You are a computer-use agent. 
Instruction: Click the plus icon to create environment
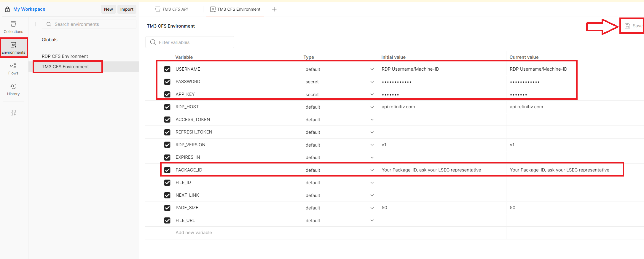pyautogui.click(x=36, y=24)
